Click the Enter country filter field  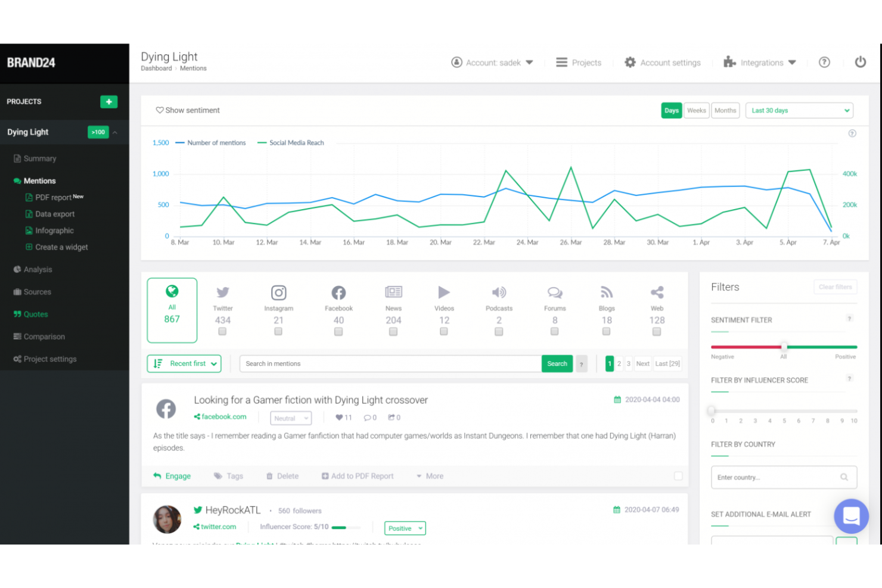(784, 477)
